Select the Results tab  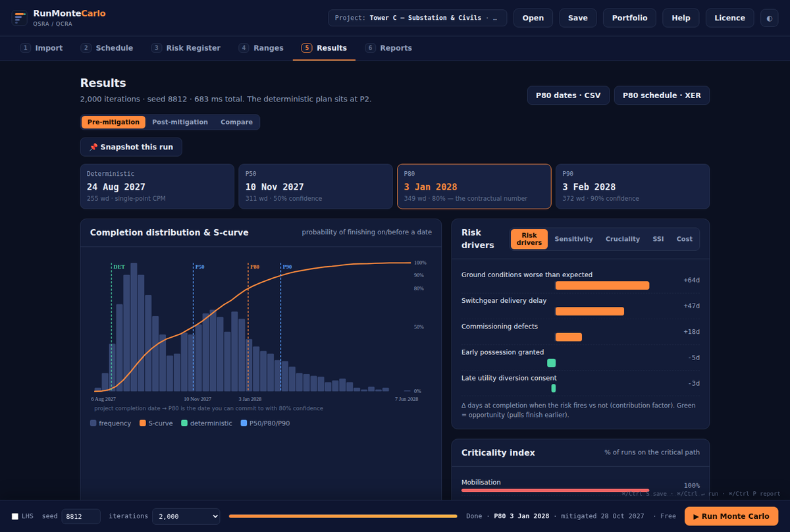coord(324,48)
